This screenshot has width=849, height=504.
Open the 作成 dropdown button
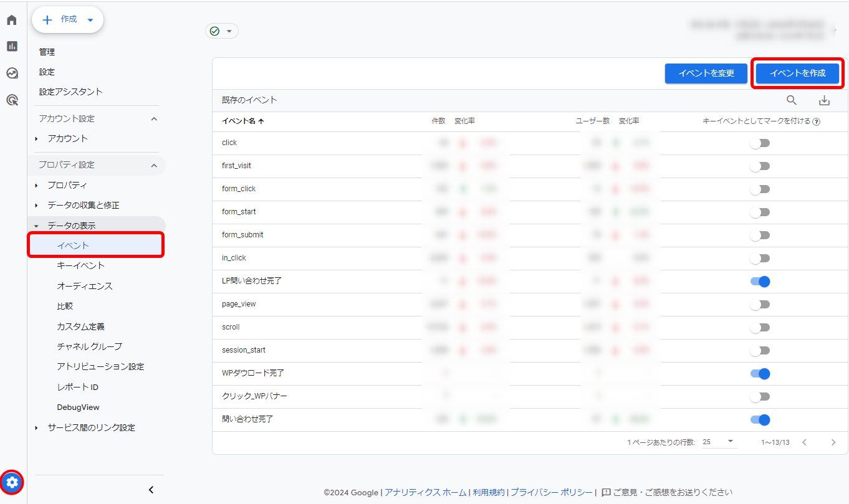(67, 20)
